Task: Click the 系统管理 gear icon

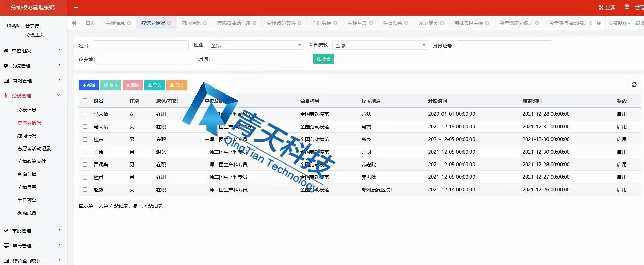Action: click(x=6, y=66)
